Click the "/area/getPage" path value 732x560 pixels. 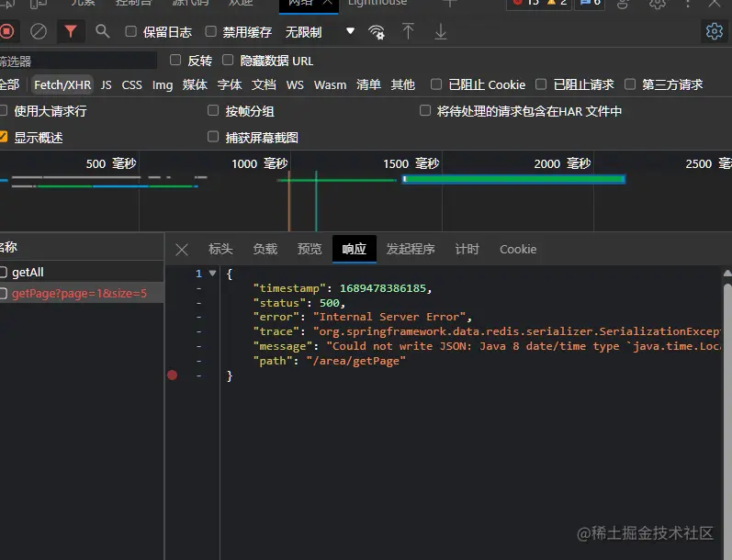point(355,361)
